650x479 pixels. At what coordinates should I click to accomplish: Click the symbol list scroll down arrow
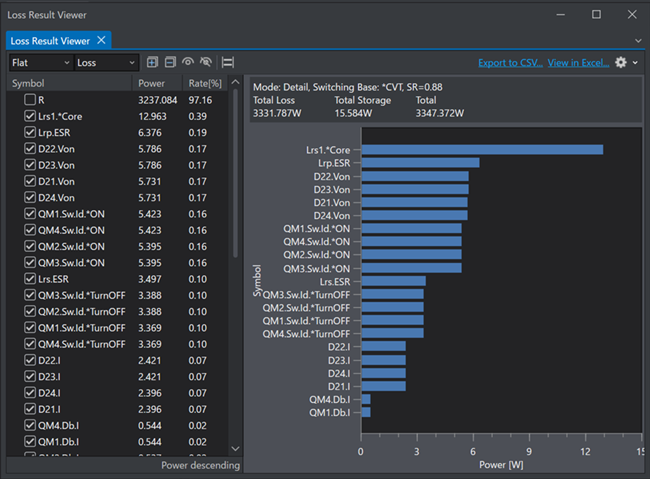pyautogui.click(x=236, y=449)
